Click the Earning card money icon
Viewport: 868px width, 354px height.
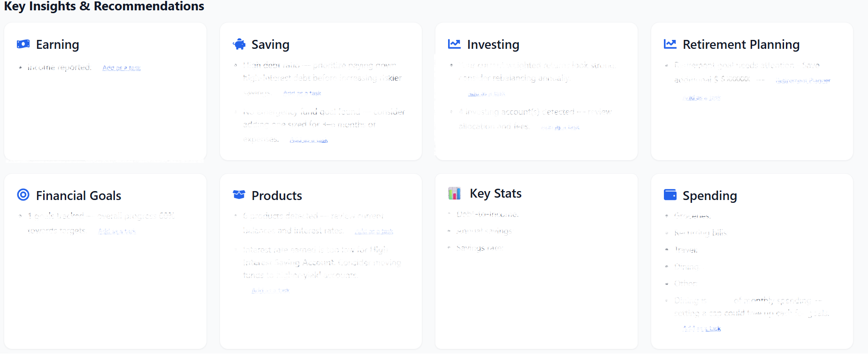tap(23, 44)
